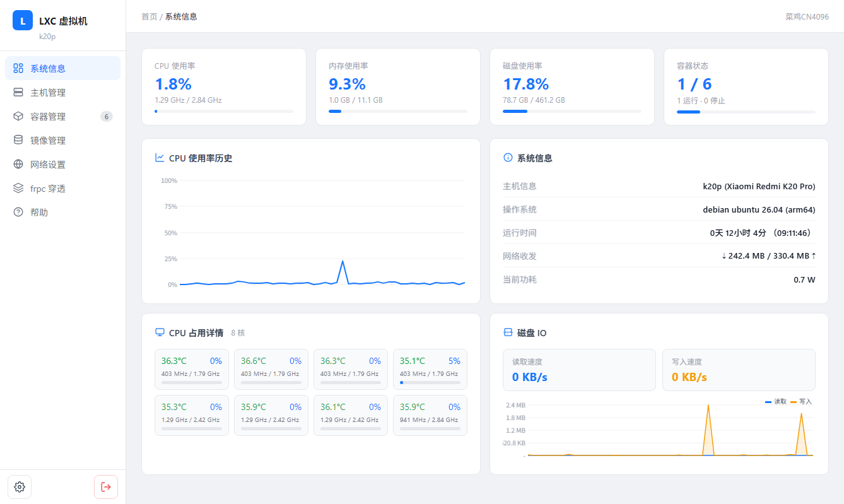This screenshot has width=844, height=504.
Task: Click the 容器状态 1 / 6 card
Action: coord(746,86)
